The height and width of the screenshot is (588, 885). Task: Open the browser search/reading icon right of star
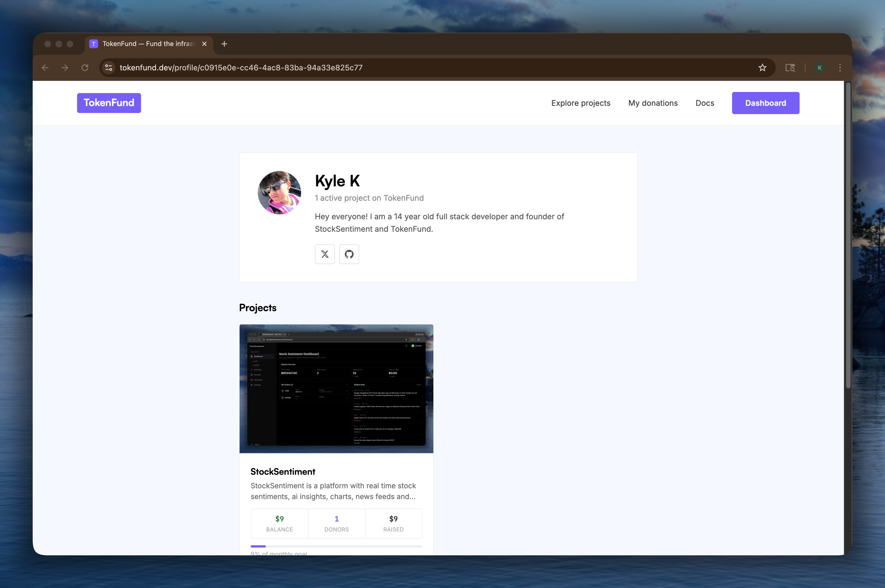790,68
